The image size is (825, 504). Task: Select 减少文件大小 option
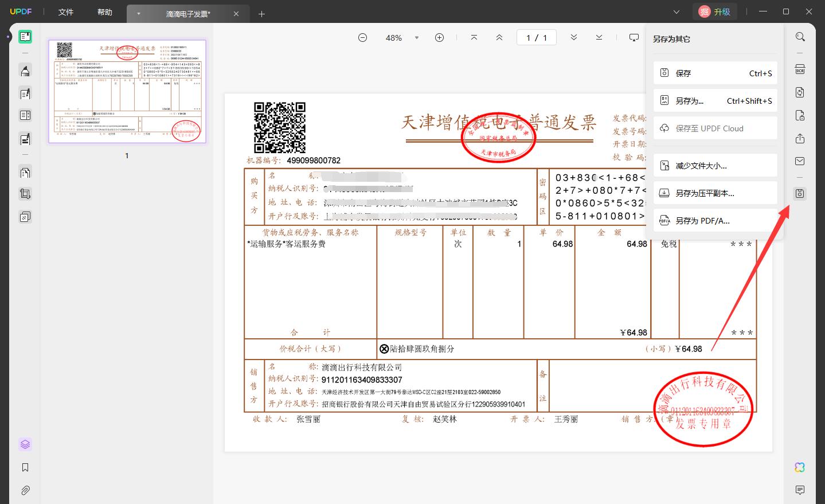click(715, 166)
